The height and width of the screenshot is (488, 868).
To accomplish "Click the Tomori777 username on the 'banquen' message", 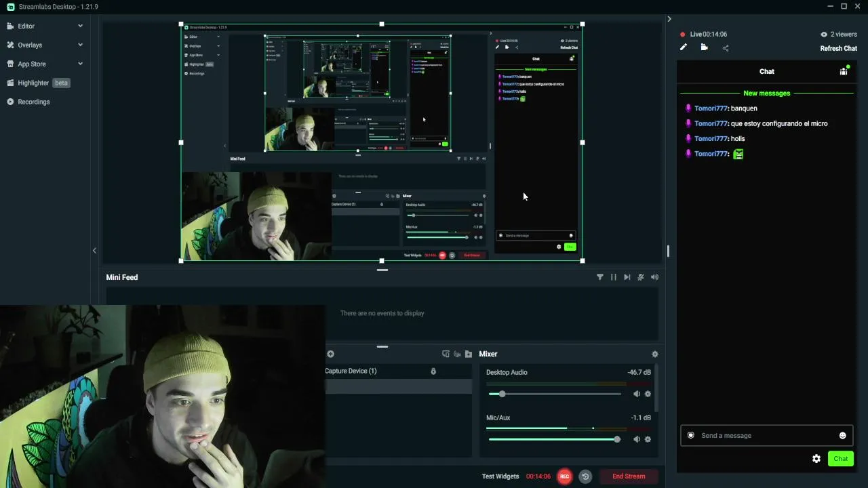I will coord(711,108).
